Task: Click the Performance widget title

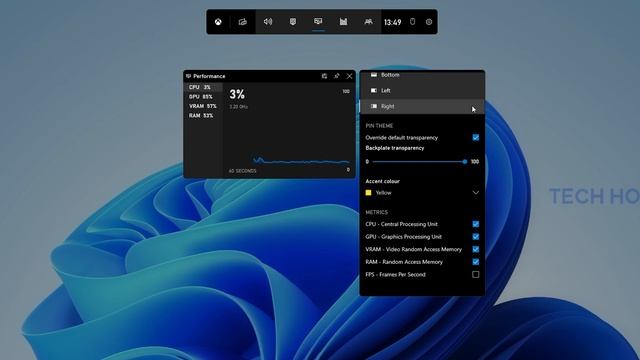Action: tap(209, 76)
